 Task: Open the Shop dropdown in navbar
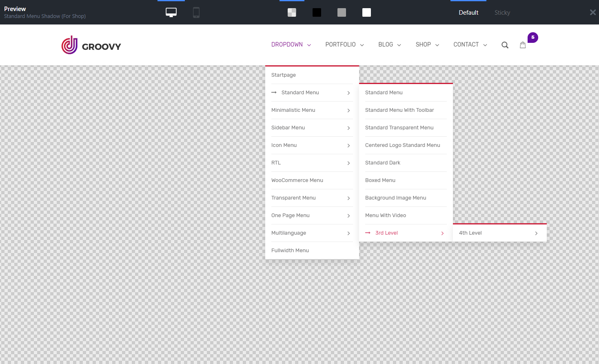click(x=427, y=44)
